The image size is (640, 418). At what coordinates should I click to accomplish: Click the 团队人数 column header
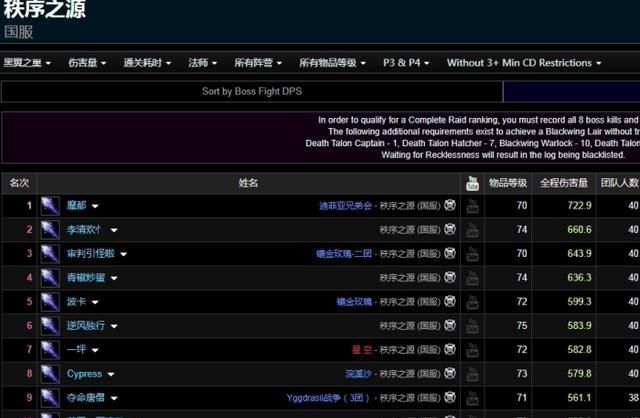619,183
